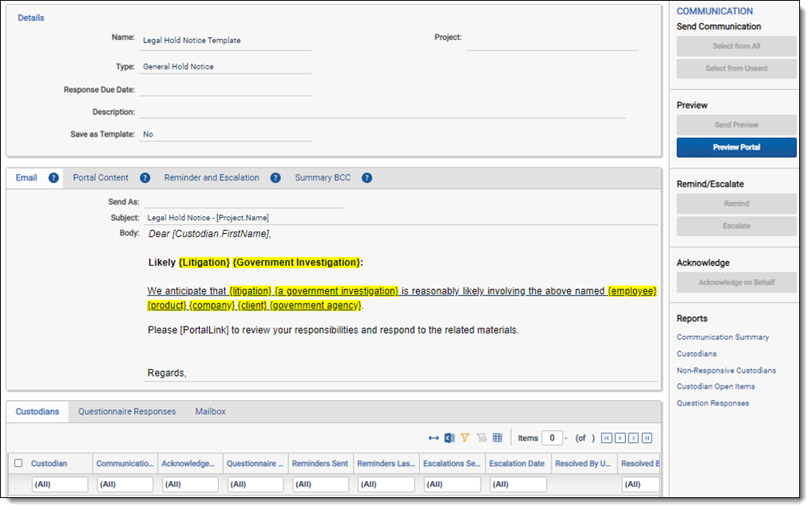Open Escalation Date (All) filter

[518, 484]
